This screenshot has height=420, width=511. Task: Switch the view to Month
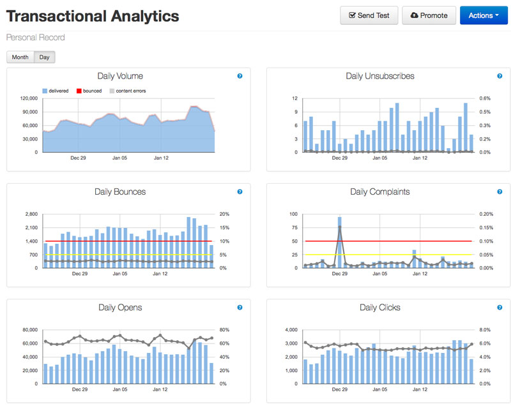click(20, 57)
